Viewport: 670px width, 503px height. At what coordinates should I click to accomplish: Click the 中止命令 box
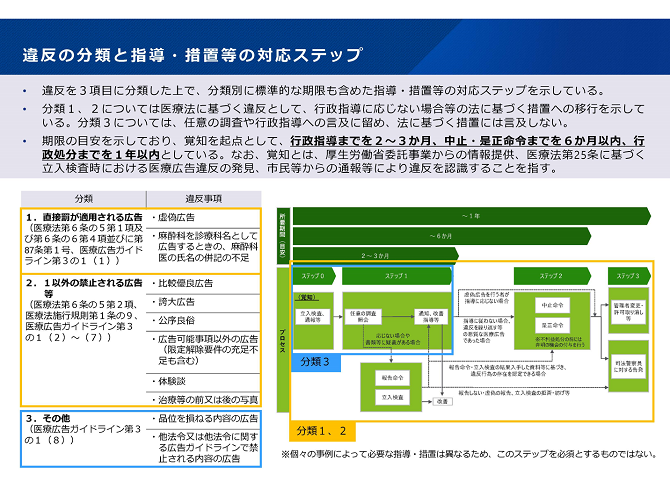click(x=552, y=305)
